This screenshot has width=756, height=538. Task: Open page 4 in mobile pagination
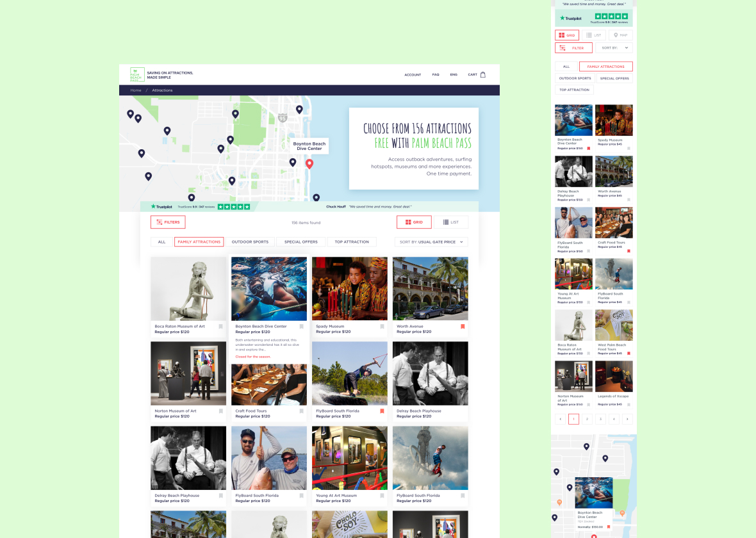click(614, 419)
